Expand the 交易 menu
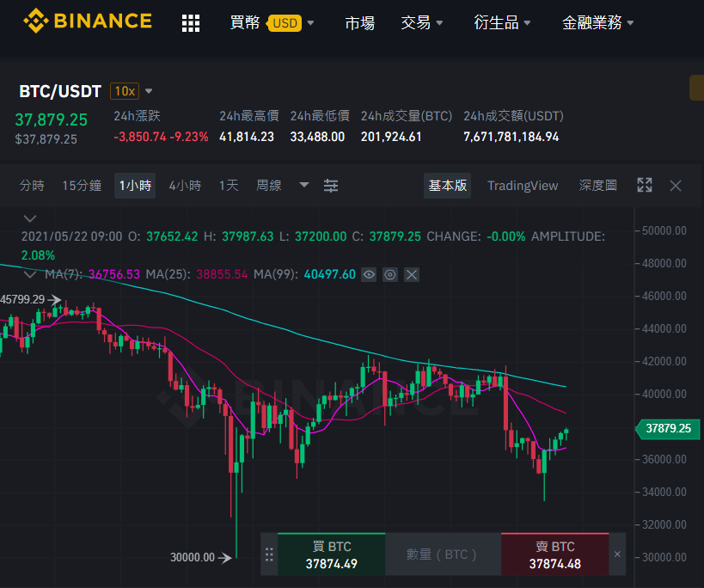The height and width of the screenshot is (588, 704). (x=421, y=22)
